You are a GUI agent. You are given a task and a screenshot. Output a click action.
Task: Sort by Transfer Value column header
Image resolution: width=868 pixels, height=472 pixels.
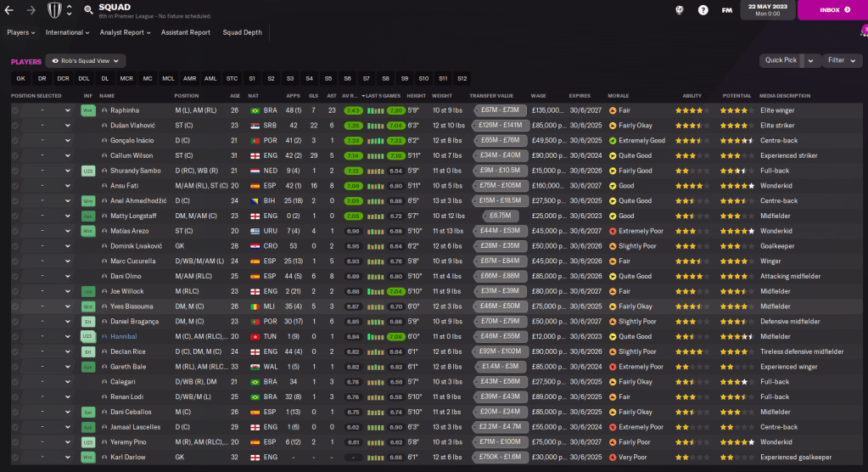click(x=492, y=96)
